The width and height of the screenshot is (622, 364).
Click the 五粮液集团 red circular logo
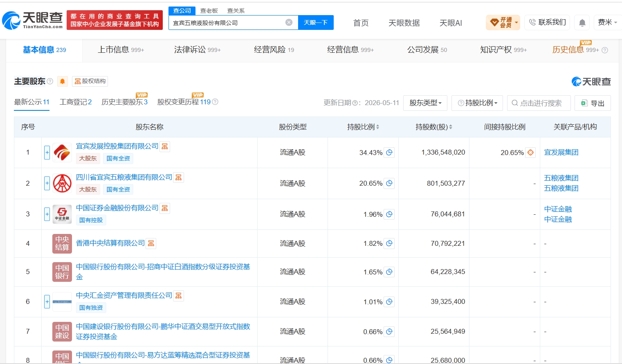(62, 183)
